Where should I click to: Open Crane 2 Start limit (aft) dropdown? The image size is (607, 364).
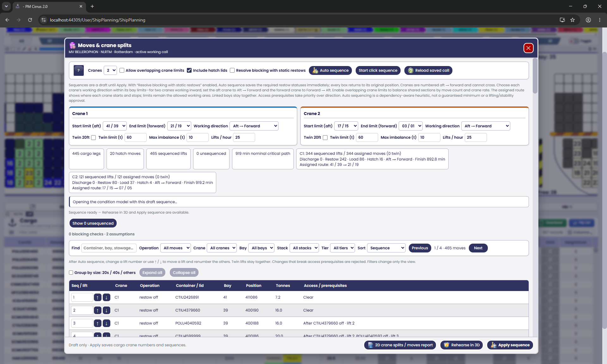pos(346,126)
